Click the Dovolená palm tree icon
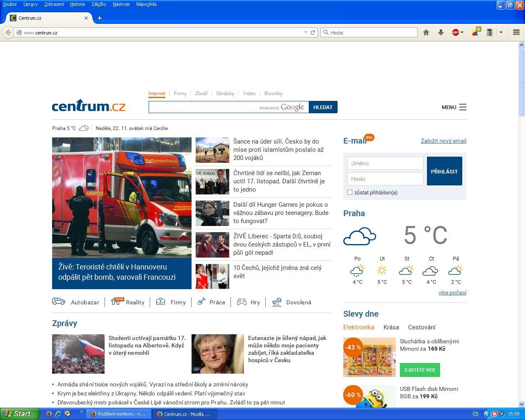 point(277,302)
